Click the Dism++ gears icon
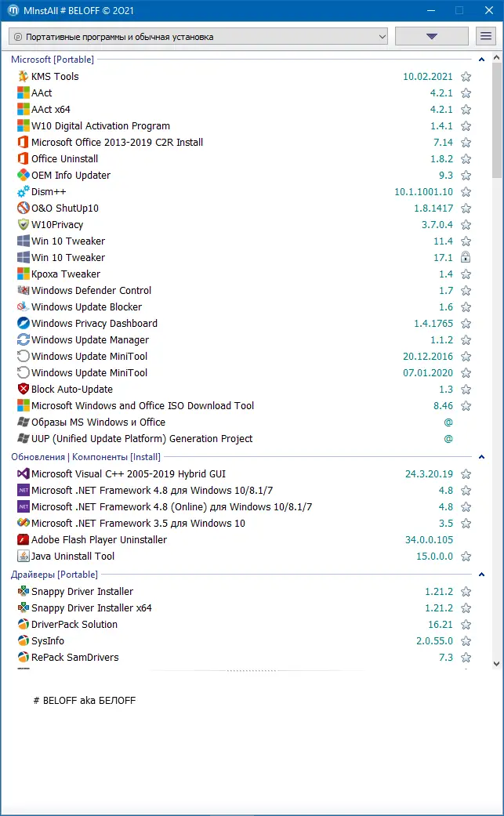The height and width of the screenshot is (816, 504). (24, 191)
